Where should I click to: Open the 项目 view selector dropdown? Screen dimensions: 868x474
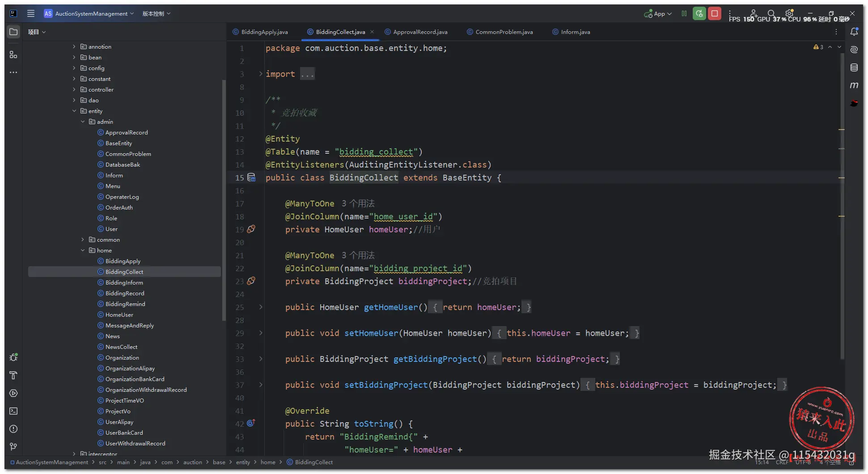(37, 32)
